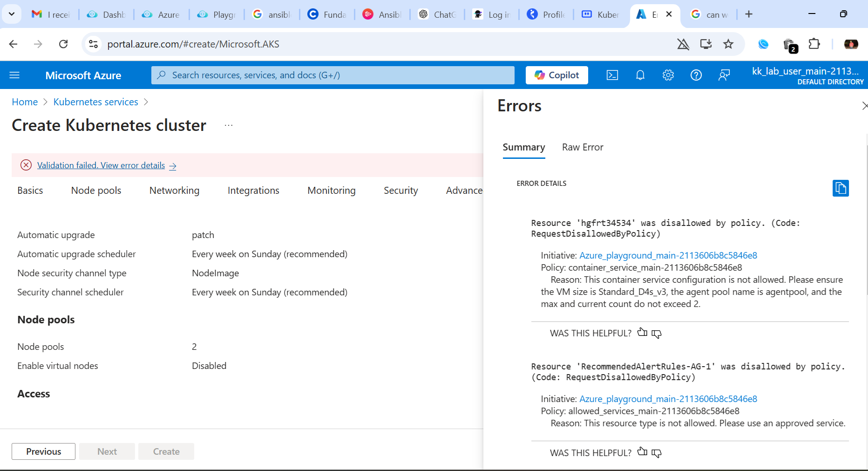The image size is (868, 471).
Task: Open portal settings gear
Action: tap(668, 75)
